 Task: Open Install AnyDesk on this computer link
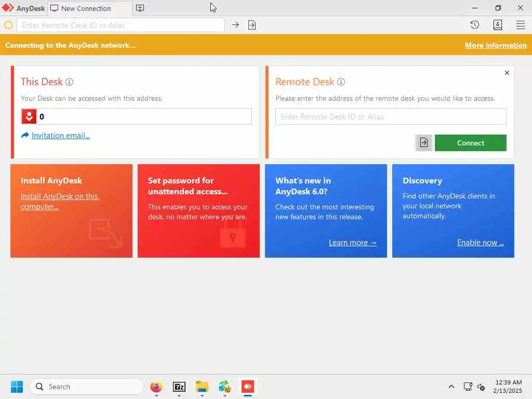[x=60, y=202]
